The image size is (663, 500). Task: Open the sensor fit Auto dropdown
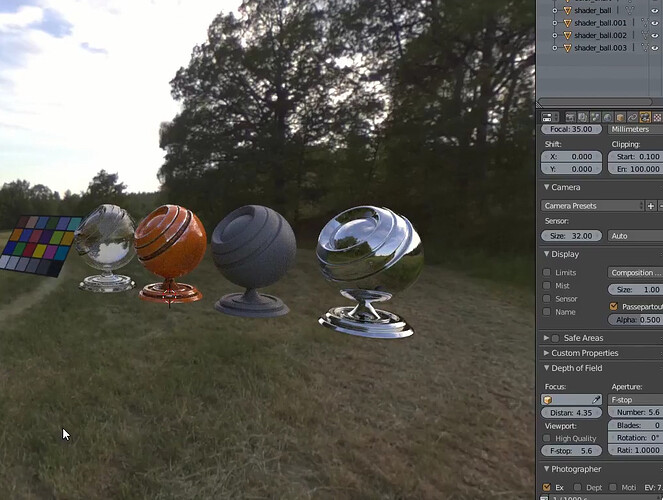(635, 236)
